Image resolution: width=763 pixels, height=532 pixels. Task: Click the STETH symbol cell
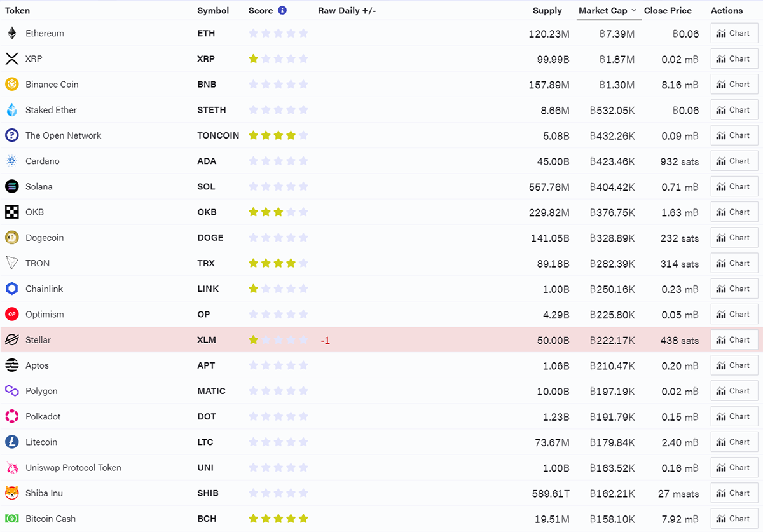click(x=212, y=110)
